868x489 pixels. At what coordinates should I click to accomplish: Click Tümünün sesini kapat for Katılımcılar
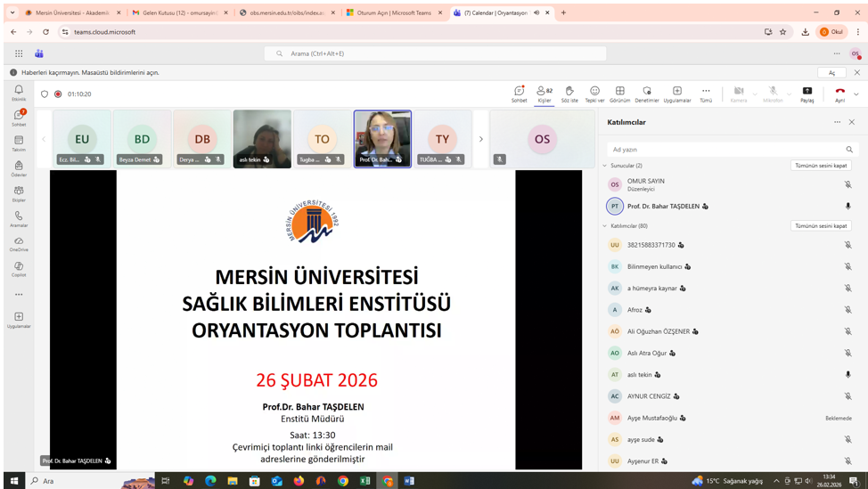coord(820,226)
